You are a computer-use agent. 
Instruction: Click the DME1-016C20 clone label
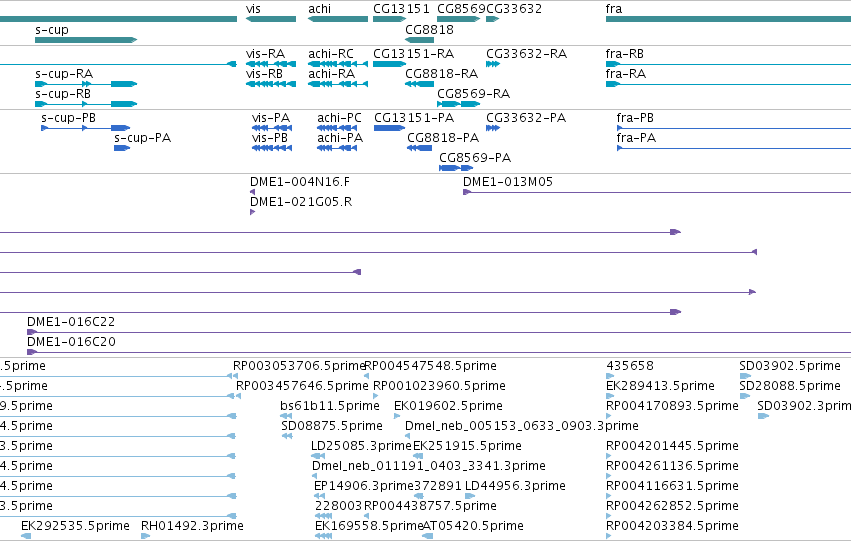click(71, 342)
